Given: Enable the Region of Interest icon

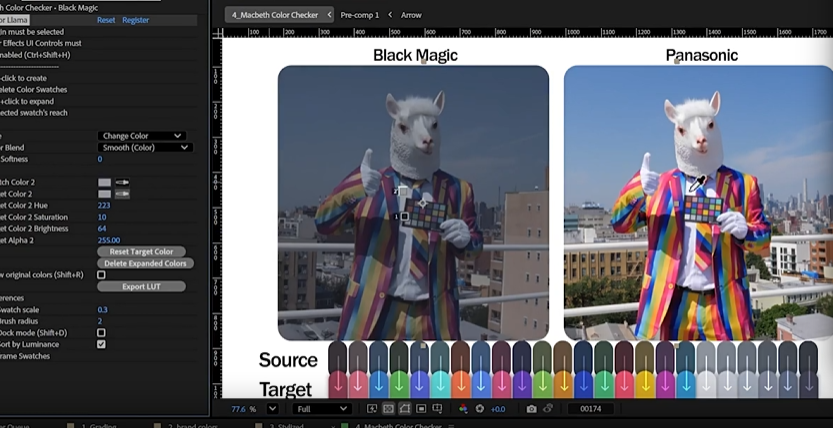Looking at the screenshot, I should pyautogui.click(x=421, y=408).
